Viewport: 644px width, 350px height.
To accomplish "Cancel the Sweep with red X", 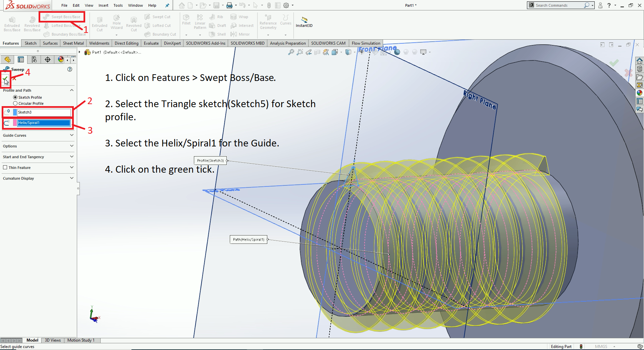I will [x=14, y=79].
